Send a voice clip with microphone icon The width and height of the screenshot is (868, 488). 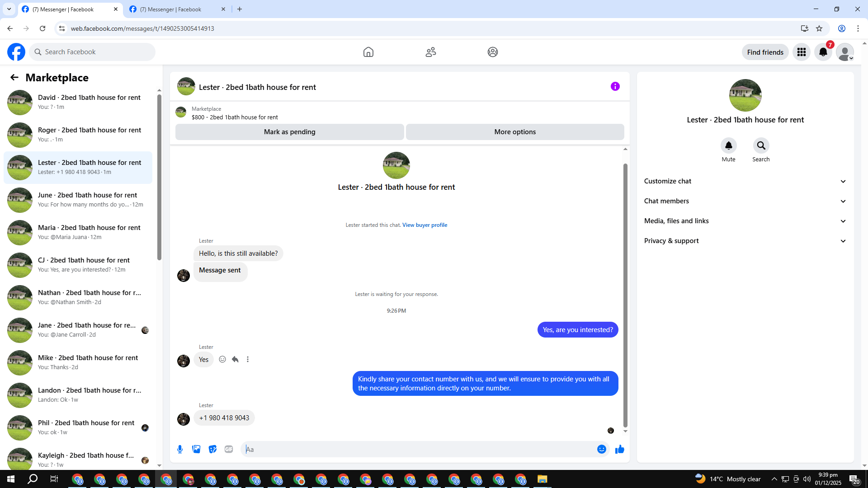pyautogui.click(x=180, y=449)
